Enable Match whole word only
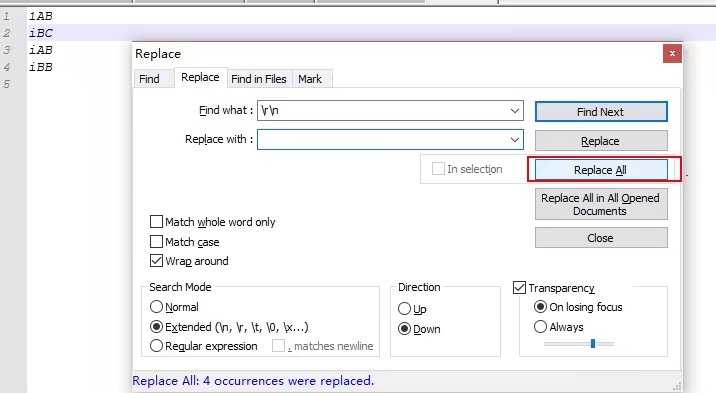Viewport: 716px width, 393px height. click(156, 222)
